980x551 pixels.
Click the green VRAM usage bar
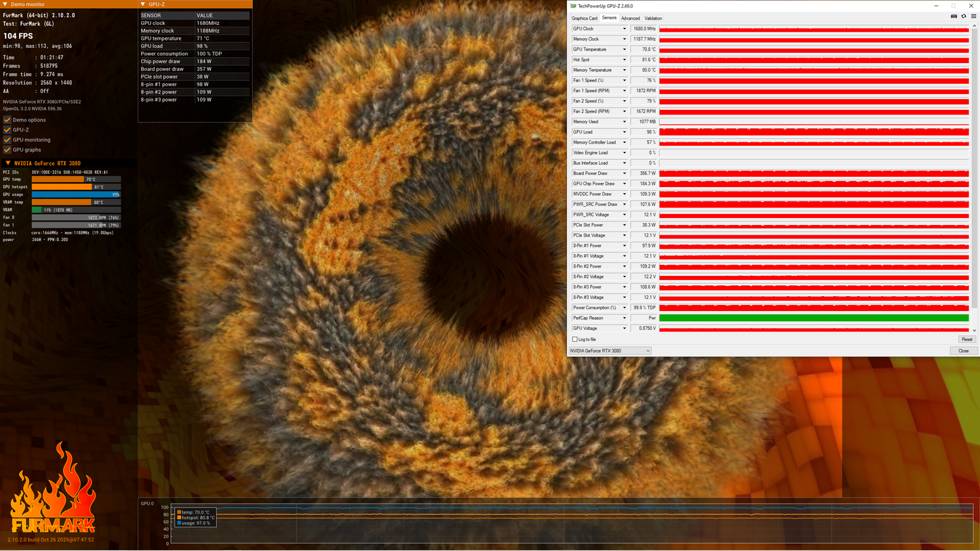(x=76, y=210)
